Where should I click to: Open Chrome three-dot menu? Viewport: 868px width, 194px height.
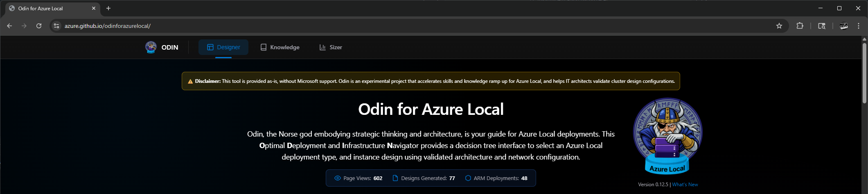point(859,26)
